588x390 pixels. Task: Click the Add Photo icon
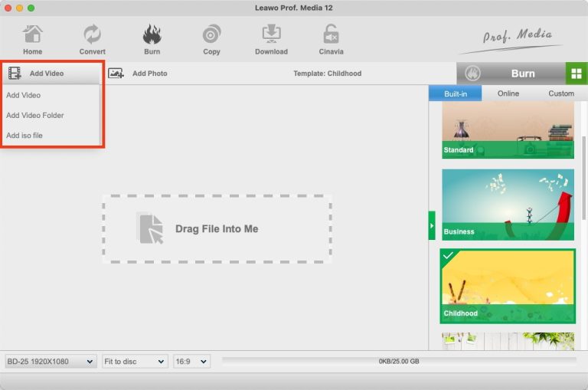[116, 74]
